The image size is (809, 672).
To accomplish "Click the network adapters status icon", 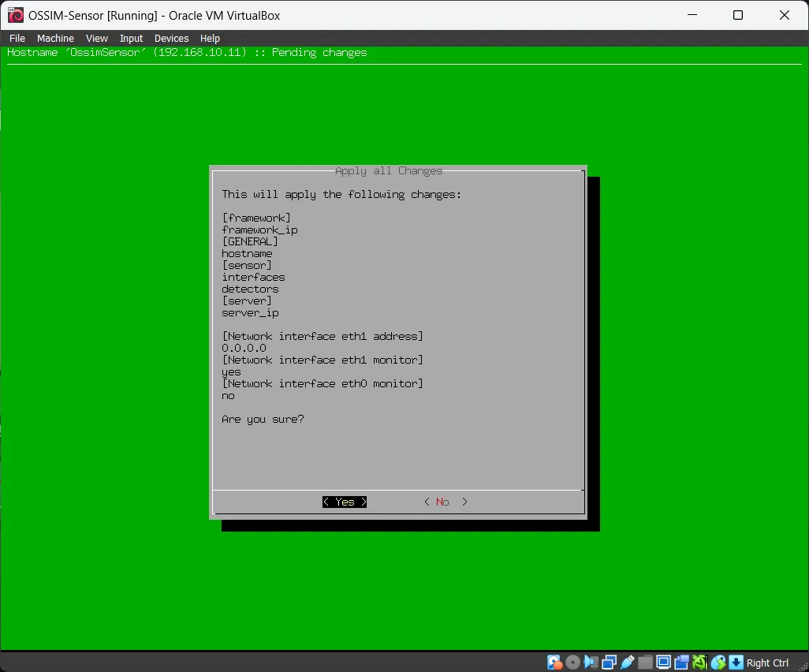I will coord(610,663).
